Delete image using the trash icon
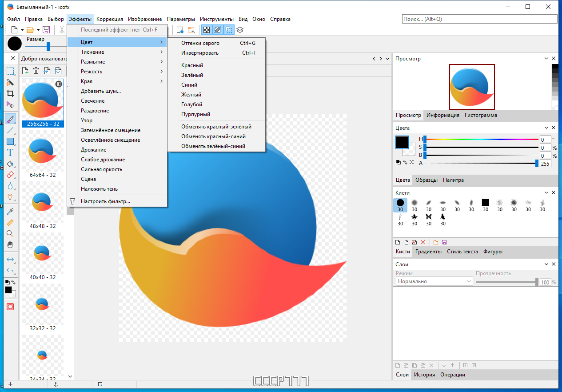The width and height of the screenshot is (562, 392). pyautogui.click(x=36, y=71)
